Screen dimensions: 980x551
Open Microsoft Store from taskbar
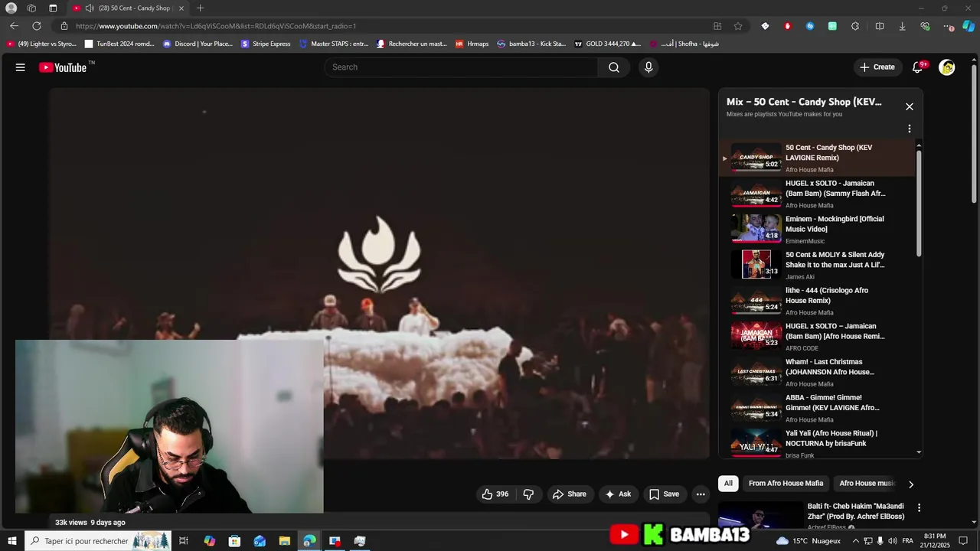[x=234, y=541]
